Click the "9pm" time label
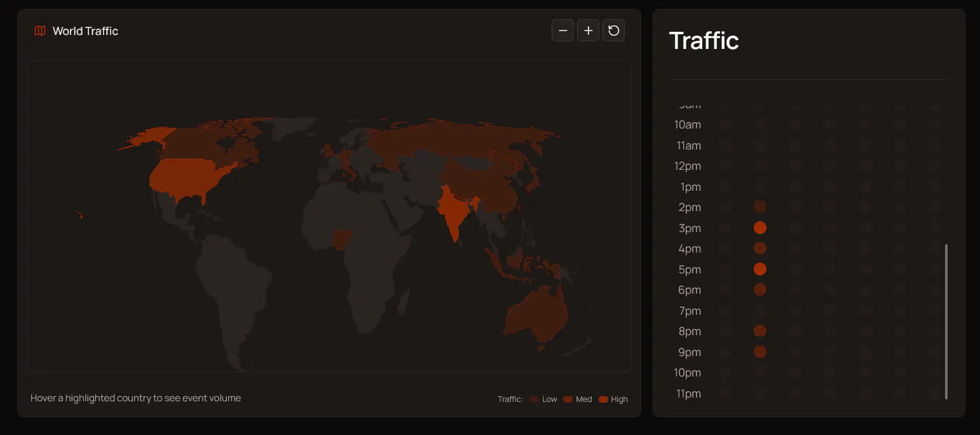This screenshot has height=435, width=980. [690, 352]
